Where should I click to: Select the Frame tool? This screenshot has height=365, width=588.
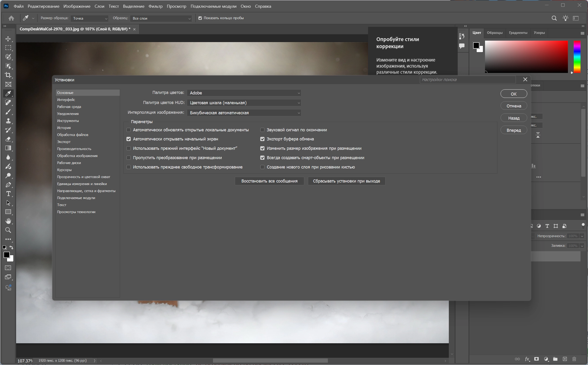(x=8, y=84)
